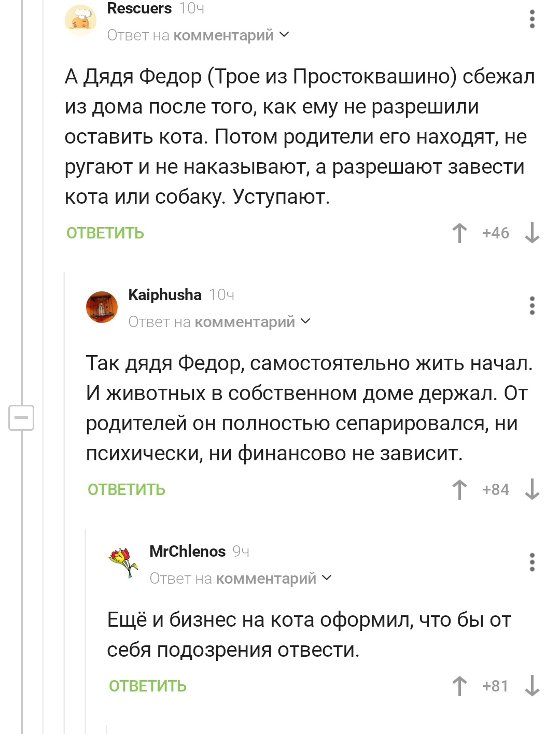Open the Rescuers user avatar
This screenshot has width=560, height=734.
point(80,20)
